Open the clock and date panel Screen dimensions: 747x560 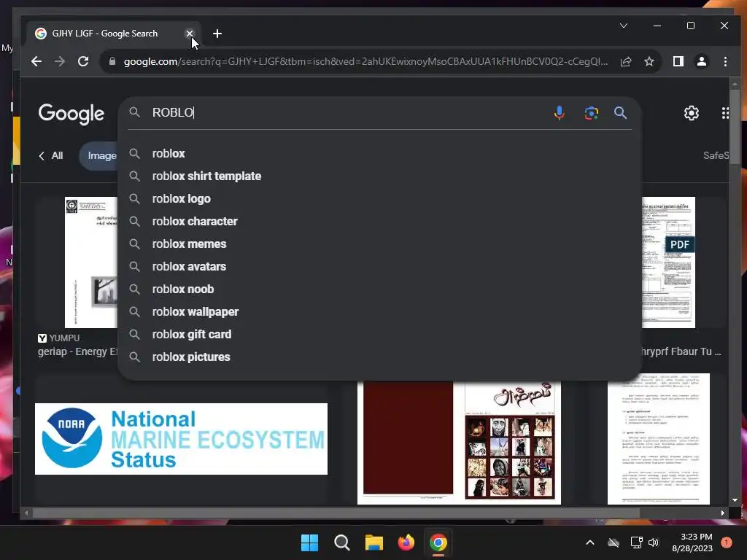pos(692,542)
